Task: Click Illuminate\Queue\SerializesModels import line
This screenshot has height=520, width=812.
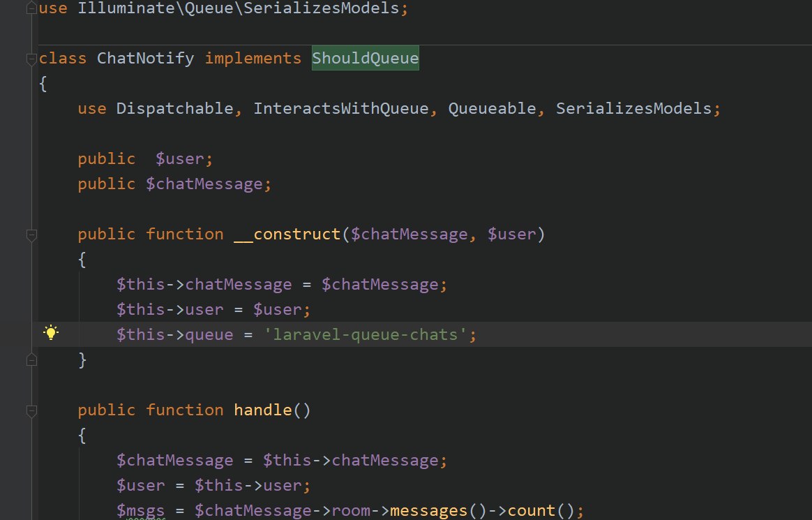Action: (223, 8)
